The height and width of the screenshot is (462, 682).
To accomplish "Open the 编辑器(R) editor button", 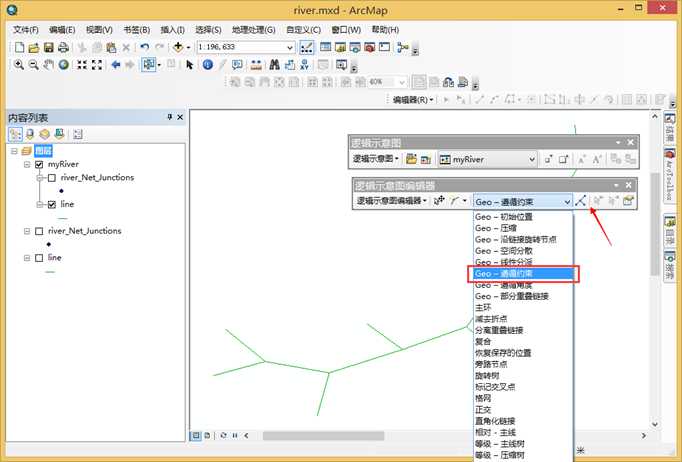I will point(412,100).
